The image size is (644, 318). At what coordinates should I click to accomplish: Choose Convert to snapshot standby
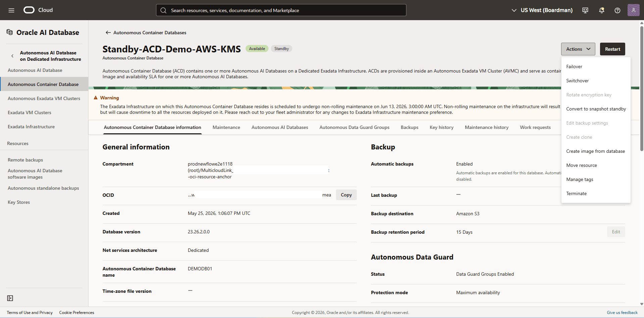[596, 109]
